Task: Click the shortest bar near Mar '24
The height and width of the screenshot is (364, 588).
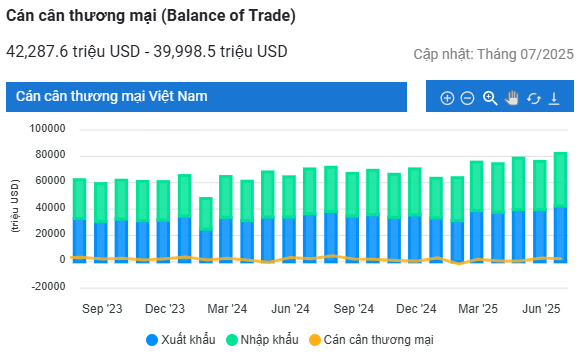Action: [x=206, y=229]
